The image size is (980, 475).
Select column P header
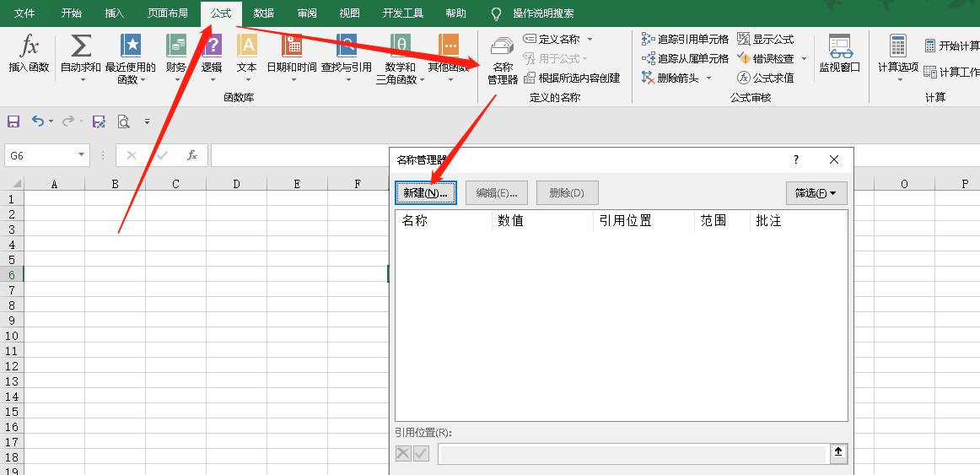point(965,184)
